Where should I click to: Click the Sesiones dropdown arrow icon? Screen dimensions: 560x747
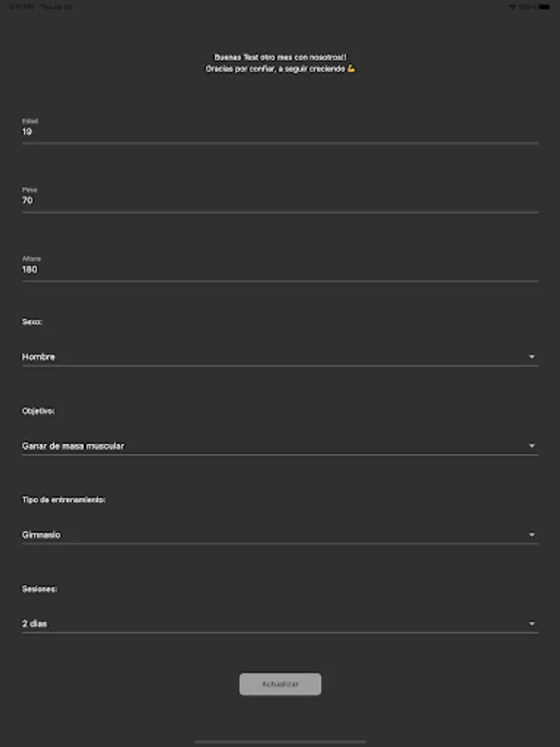tap(532, 623)
